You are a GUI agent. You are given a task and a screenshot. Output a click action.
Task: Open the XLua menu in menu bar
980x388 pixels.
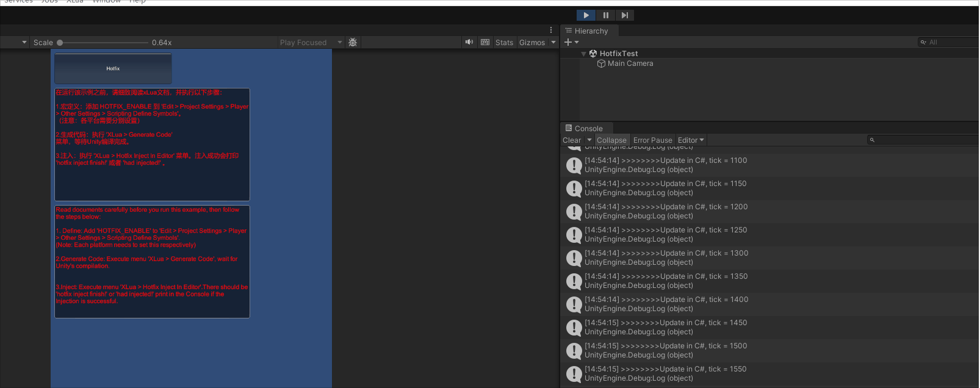click(75, 2)
